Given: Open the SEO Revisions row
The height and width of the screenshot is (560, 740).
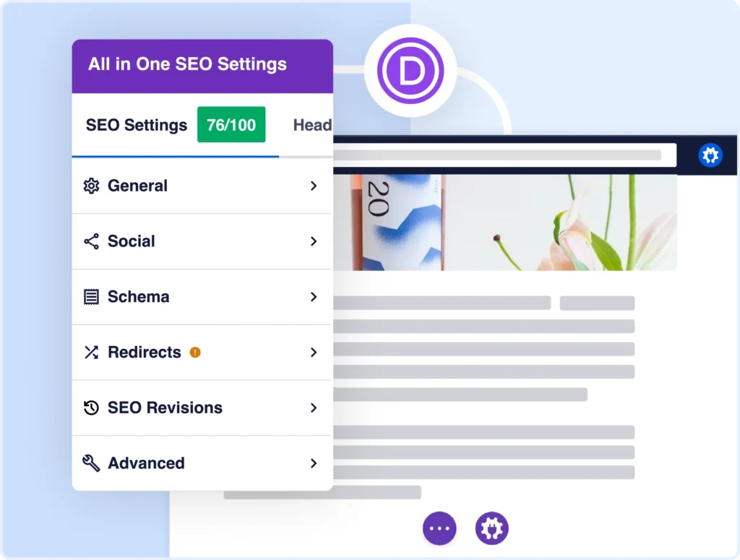Looking at the screenshot, I should [x=202, y=408].
